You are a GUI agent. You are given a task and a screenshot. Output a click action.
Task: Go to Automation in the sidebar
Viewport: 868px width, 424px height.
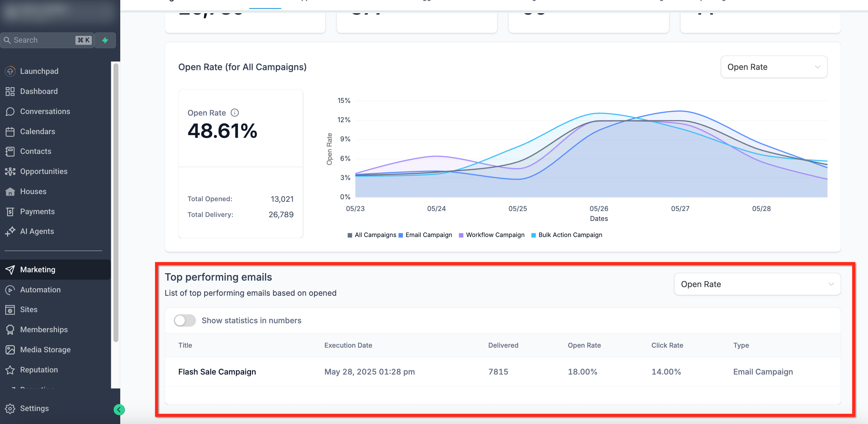[x=40, y=290]
